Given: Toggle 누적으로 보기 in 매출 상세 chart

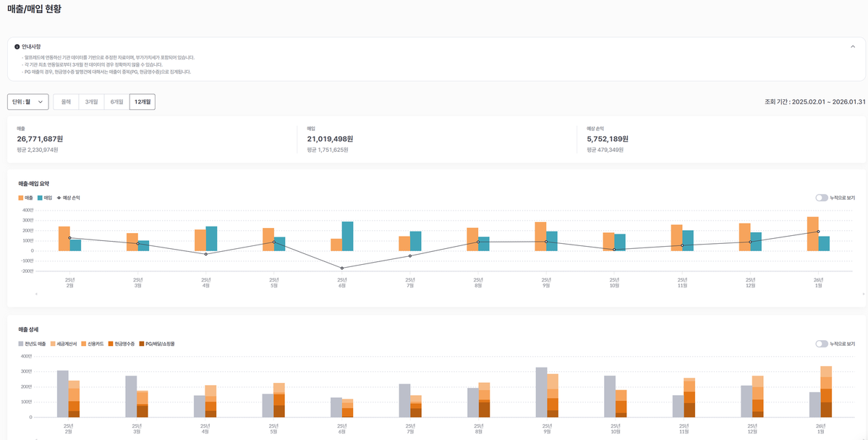Looking at the screenshot, I should (x=822, y=344).
